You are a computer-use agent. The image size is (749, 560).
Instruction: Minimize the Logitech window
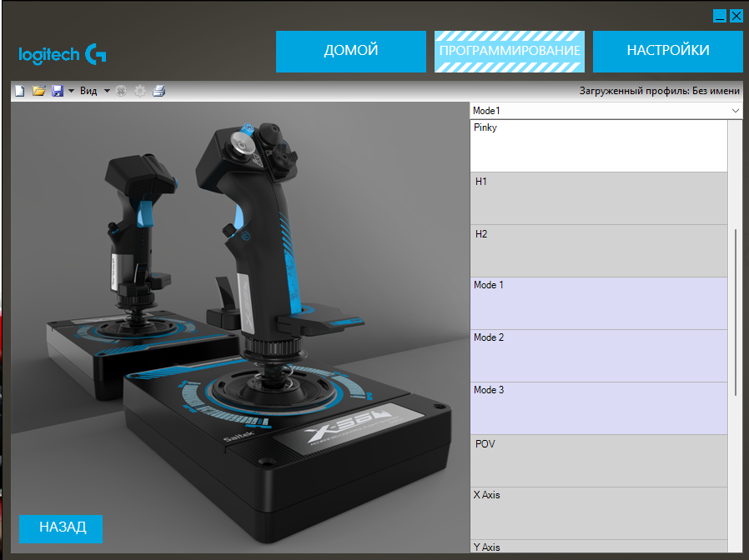[x=720, y=16]
